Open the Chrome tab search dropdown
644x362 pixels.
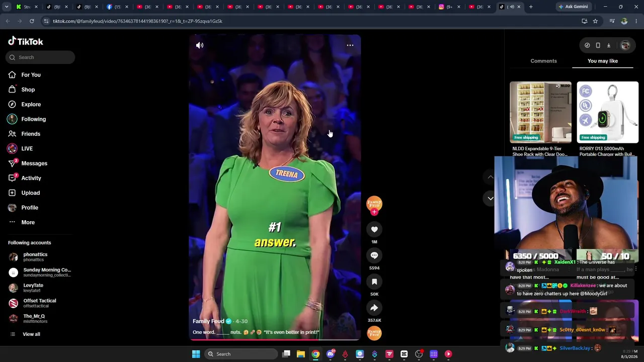coord(6,7)
